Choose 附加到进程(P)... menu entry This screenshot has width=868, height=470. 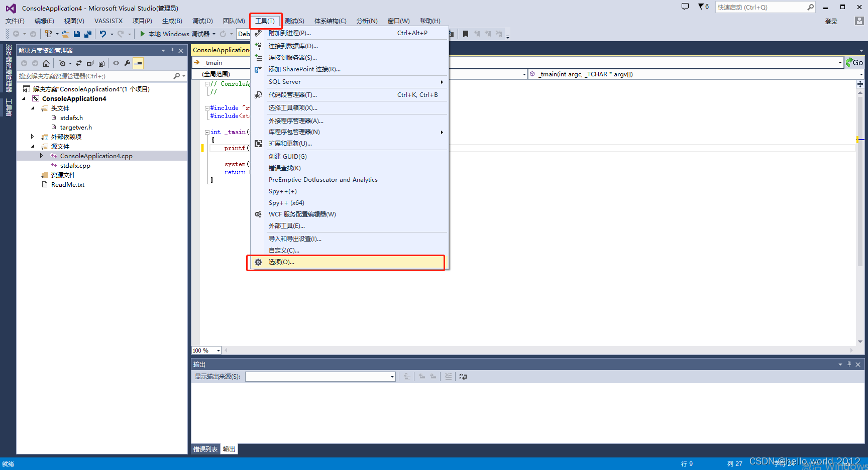pos(349,33)
